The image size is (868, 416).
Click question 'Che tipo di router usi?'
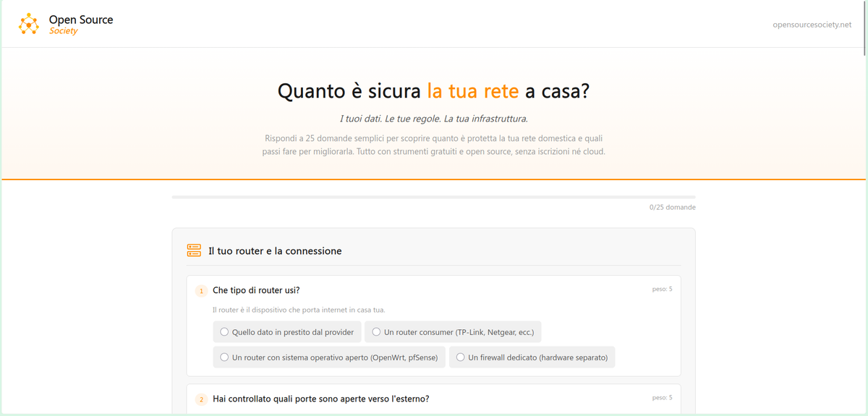point(256,290)
